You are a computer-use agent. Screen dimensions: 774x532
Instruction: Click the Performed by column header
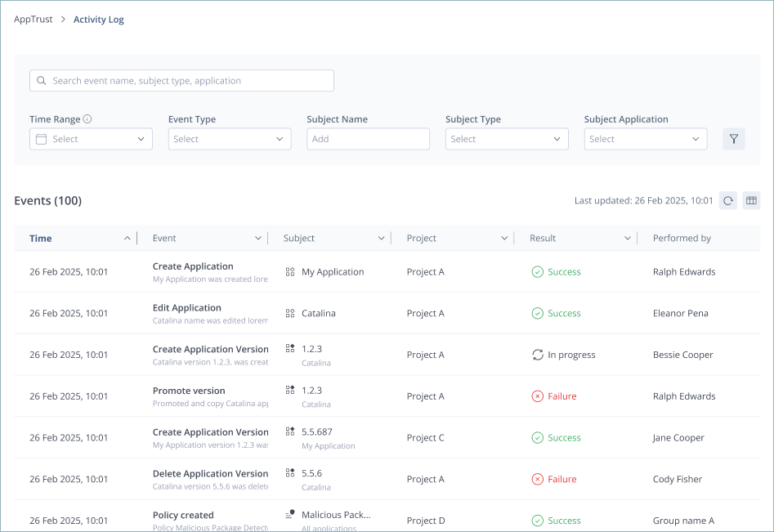click(682, 239)
